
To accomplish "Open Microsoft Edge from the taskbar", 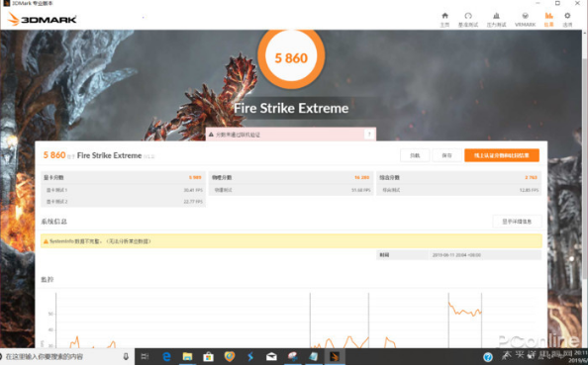I will coord(166,357).
